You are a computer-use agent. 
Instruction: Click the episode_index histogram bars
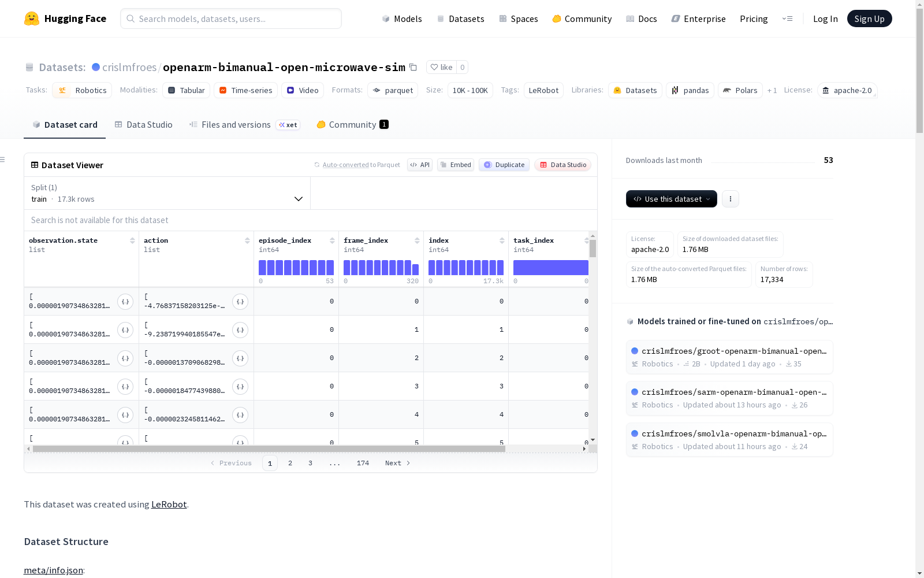(296, 267)
